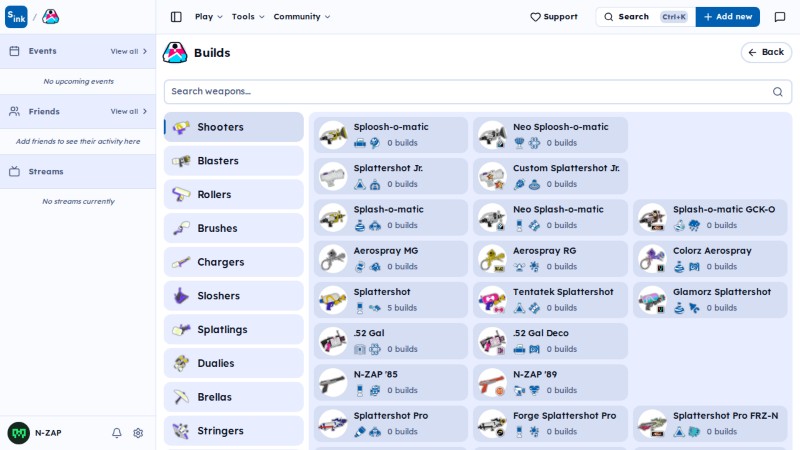The width and height of the screenshot is (800, 450).
Task: Open settings gear icon
Action: [138, 433]
